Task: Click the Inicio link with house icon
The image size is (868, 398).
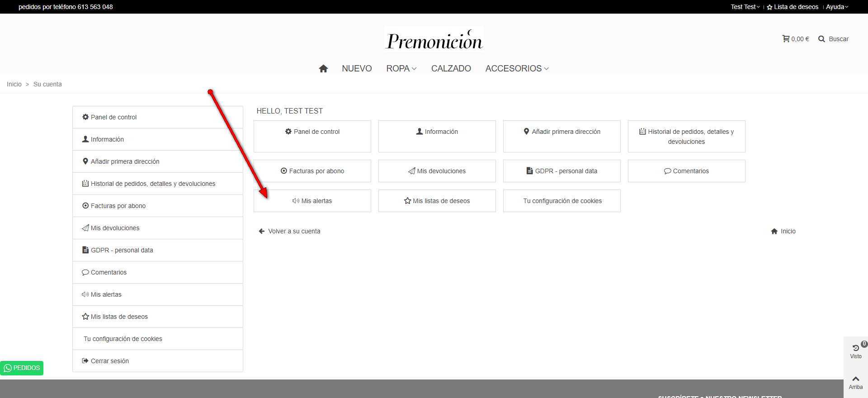Action: point(783,231)
